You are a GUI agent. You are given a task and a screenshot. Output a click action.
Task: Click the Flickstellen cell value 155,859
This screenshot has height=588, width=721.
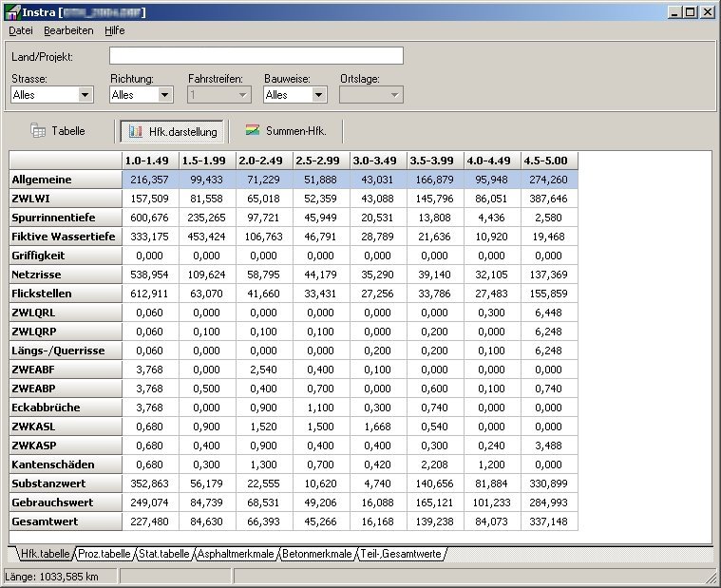549,294
